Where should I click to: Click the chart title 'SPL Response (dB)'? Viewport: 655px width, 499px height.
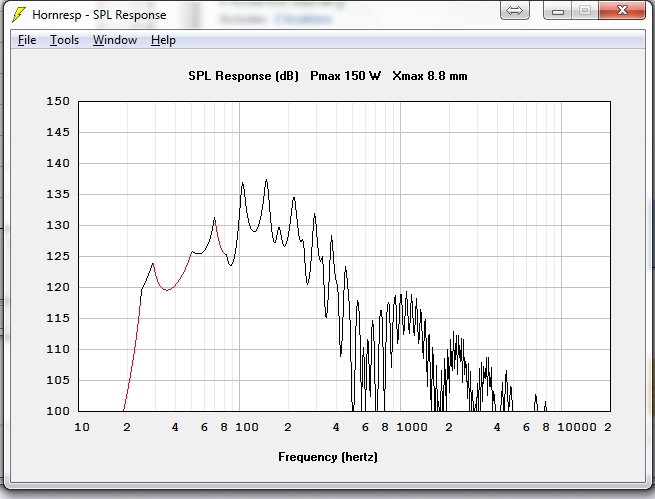[x=244, y=76]
